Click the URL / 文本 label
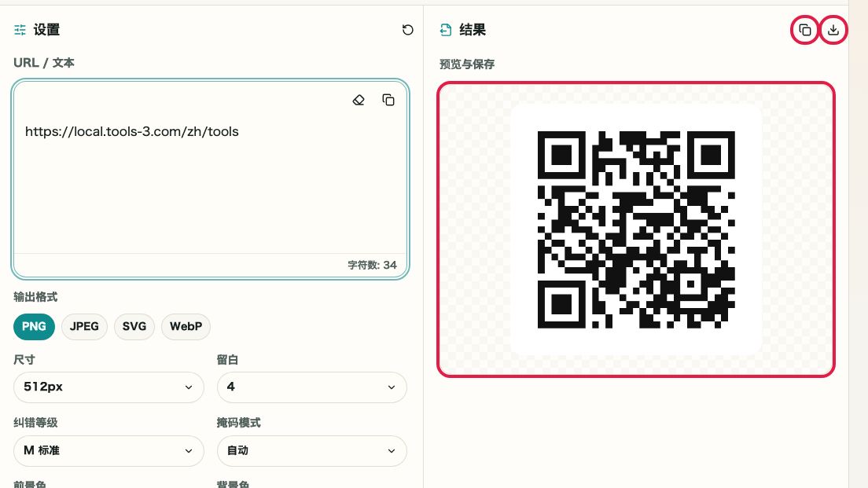 [44, 63]
